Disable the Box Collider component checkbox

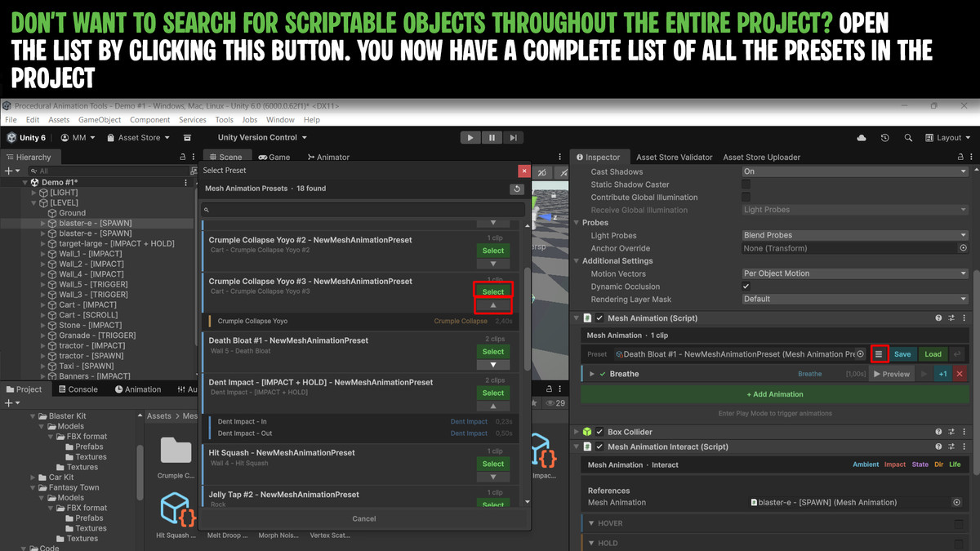click(x=599, y=432)
